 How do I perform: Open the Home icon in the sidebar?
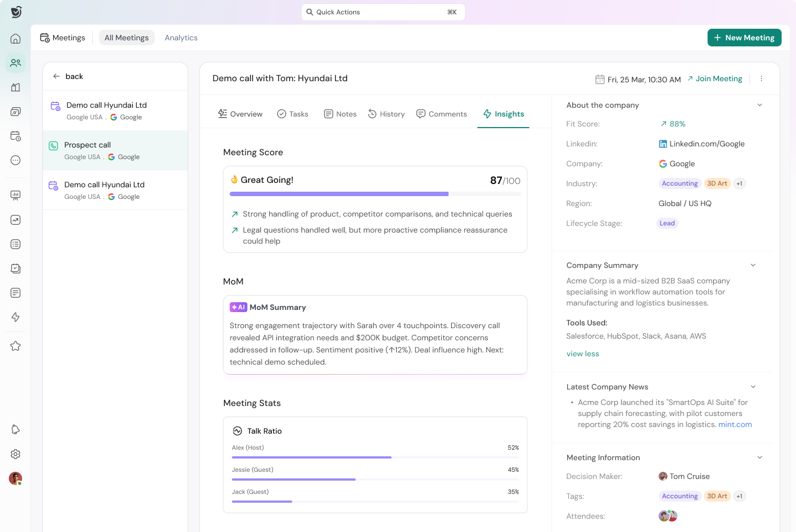(15, 39)
